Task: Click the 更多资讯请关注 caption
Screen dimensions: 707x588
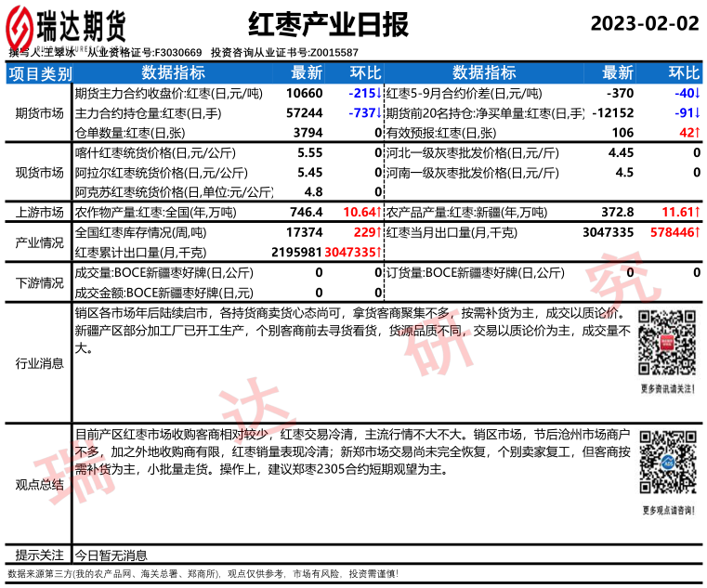Action: pyautogui.click(x=667, y=388)
